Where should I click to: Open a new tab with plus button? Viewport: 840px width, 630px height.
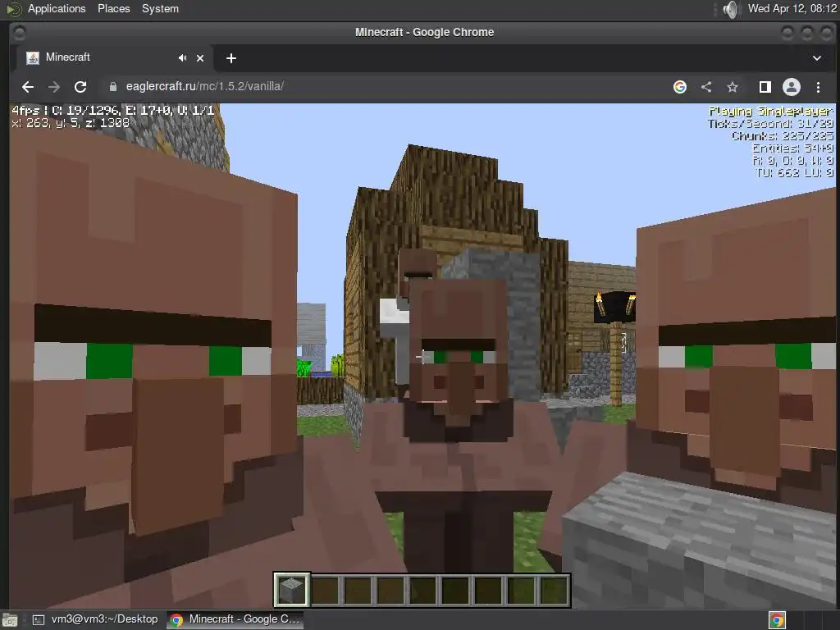(231, 58)
